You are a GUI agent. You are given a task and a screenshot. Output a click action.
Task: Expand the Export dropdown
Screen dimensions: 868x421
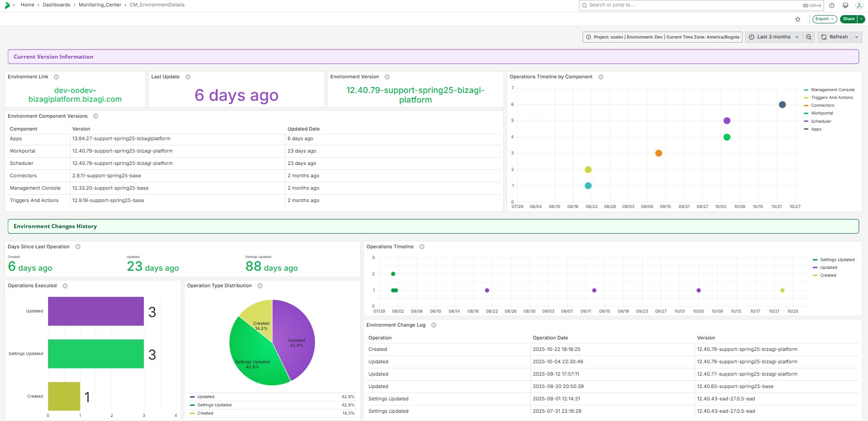pos(824,19)
